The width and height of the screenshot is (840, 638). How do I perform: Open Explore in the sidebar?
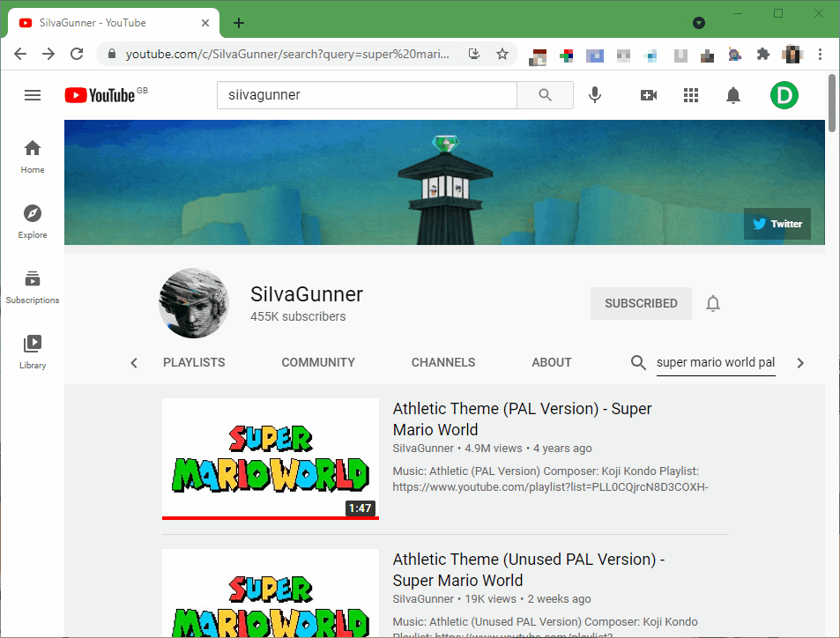point(33,222)
